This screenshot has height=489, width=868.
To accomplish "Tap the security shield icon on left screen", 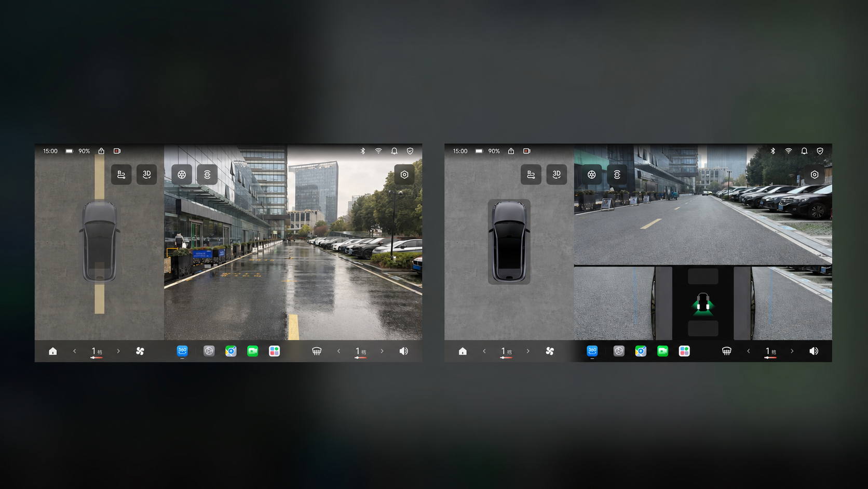I will (410, 151).
